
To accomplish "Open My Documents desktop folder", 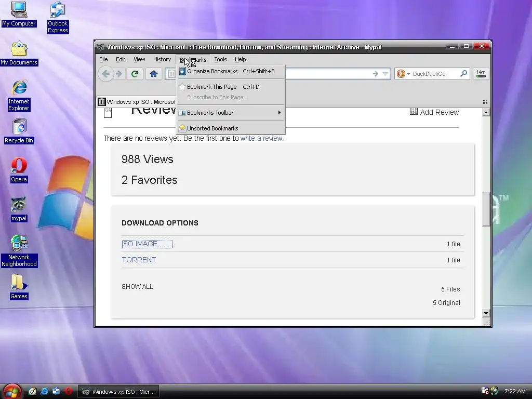I will click(19, 54).
